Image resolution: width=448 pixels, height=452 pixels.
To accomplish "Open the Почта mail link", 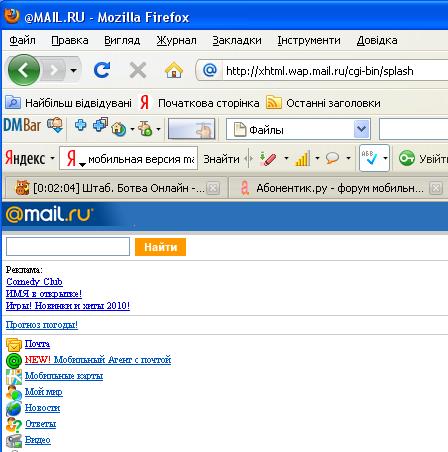I will (x=37, y=344).
